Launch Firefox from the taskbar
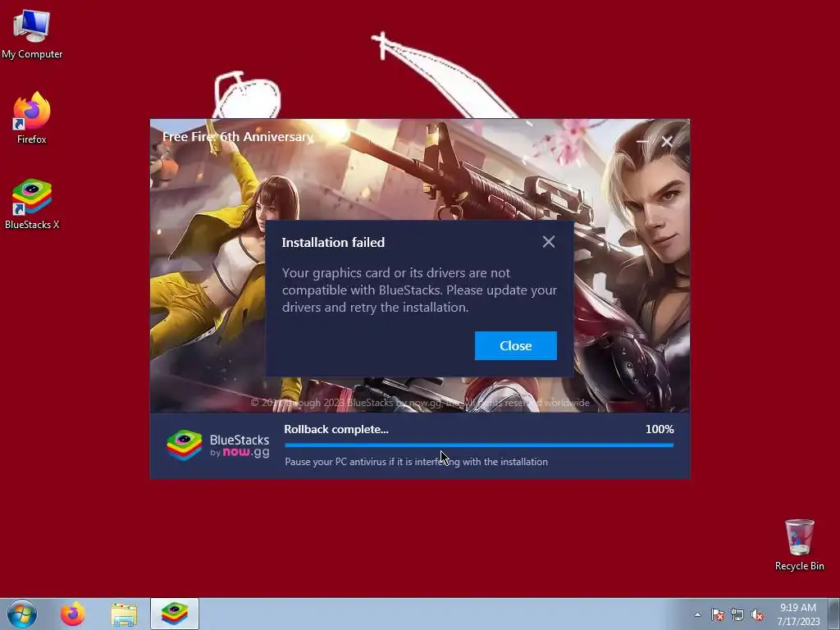Viewport: 840px width, 630px height. tap(72, 614)
